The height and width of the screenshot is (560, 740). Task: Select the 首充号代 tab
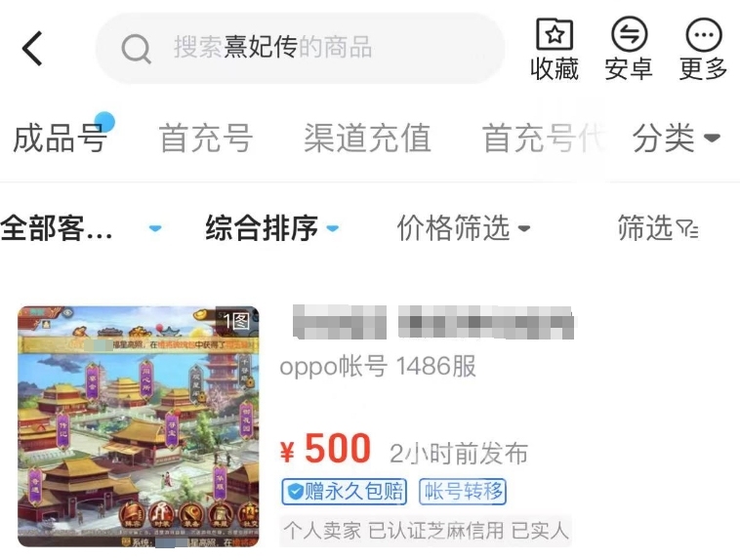pyautogui.click(x=543, y=139)
